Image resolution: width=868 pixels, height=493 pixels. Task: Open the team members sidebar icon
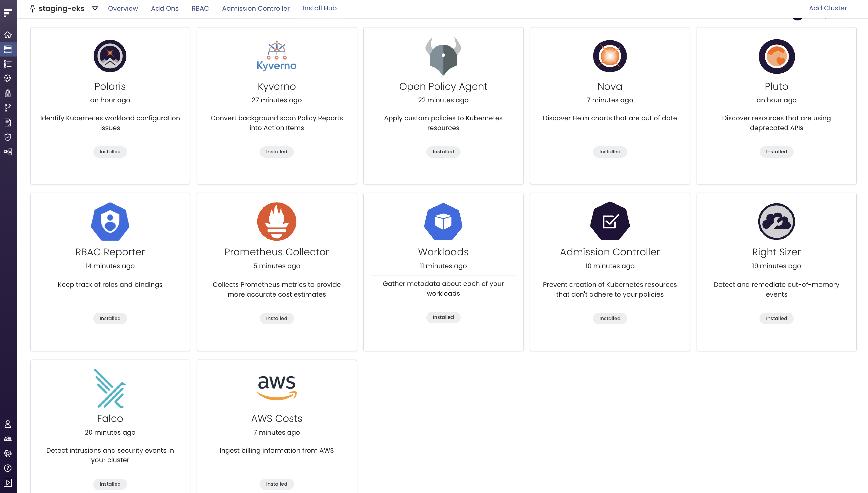[8, 439]
